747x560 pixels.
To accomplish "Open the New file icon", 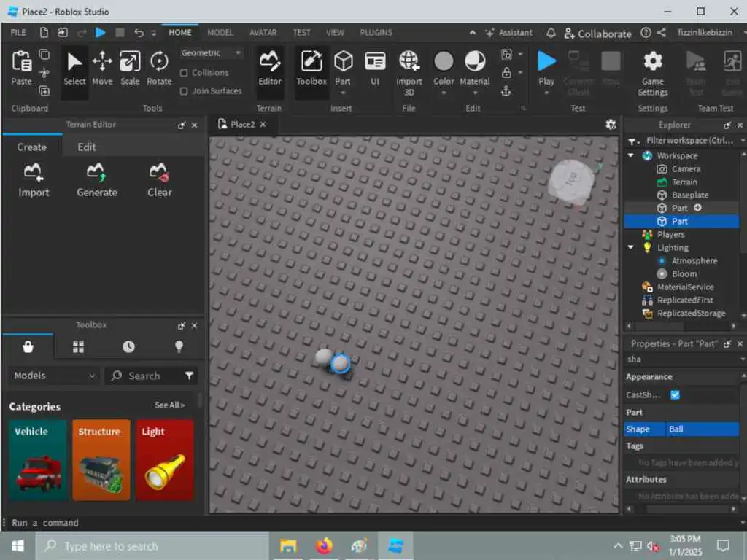I will pyautogui.click(x=44, y=32).
